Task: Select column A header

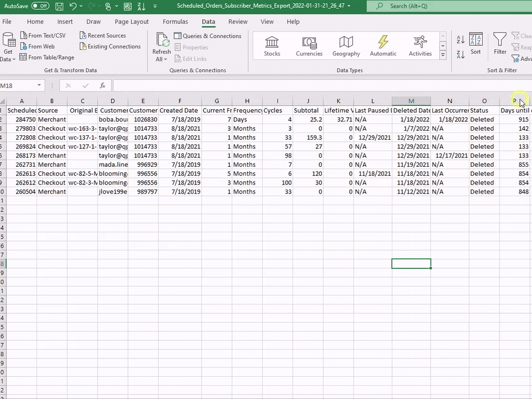Action: pyautogui.click(x=22, y=101)
